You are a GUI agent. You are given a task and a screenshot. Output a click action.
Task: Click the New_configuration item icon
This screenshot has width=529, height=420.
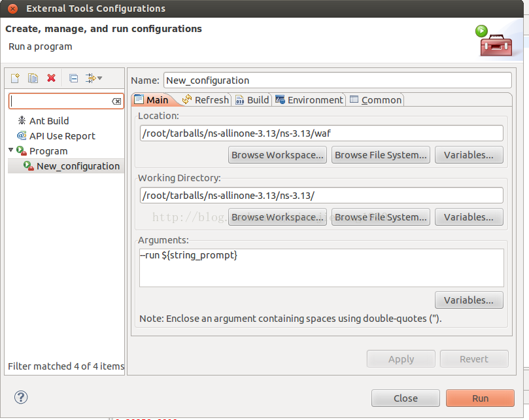pos(29,166)
